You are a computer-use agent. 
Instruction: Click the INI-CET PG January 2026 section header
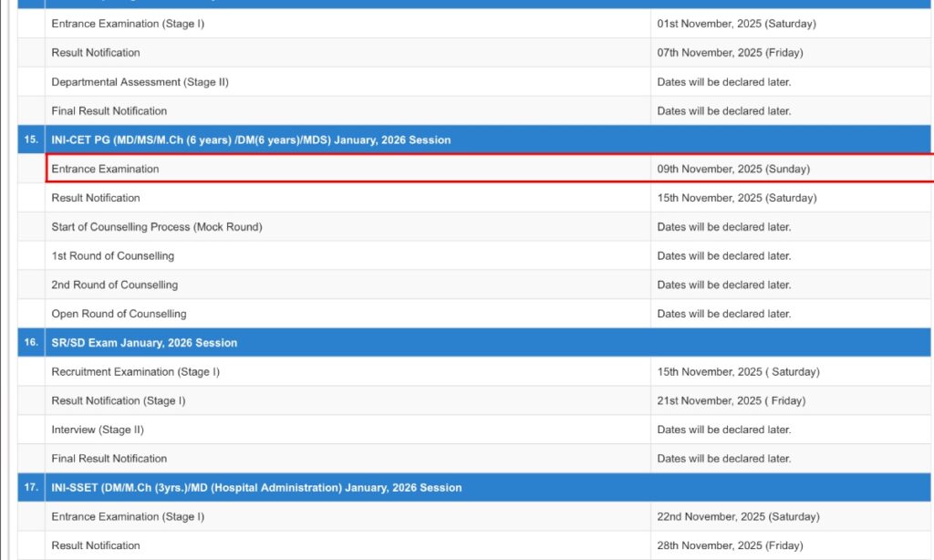click(x=251, y=140)
